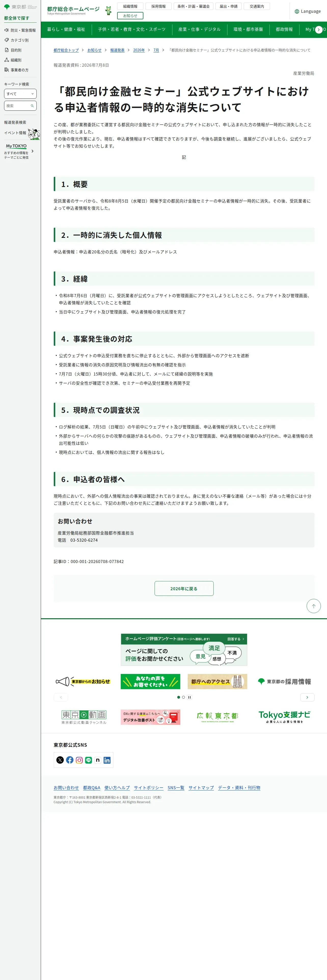Follow the 報道発表 breadcrumb link
The image size is (327, 980).
pos(117,50)
